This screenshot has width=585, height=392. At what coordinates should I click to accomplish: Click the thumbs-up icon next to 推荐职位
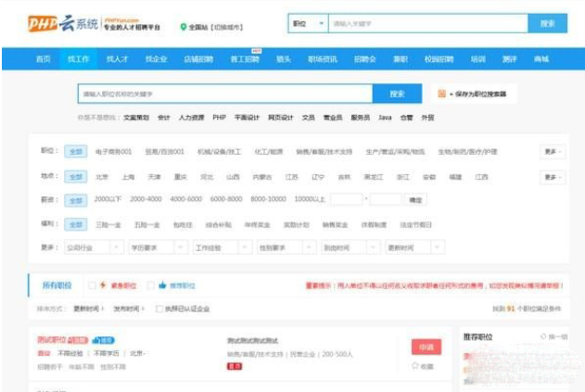[x=161, y=286]
